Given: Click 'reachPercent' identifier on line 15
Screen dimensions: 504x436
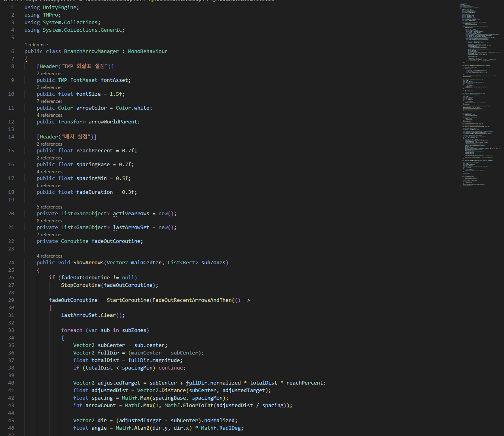Looking at the screenshot, I should (95, 151).
